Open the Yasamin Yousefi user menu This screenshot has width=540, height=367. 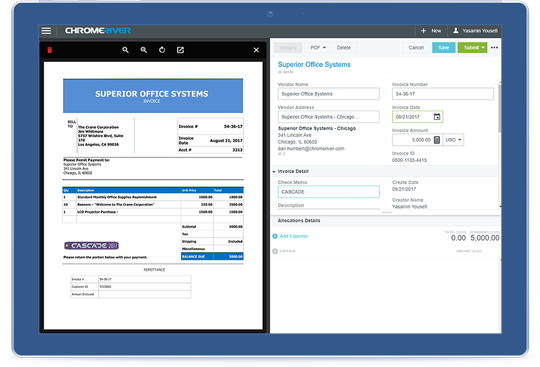click(x=475, y=31)
